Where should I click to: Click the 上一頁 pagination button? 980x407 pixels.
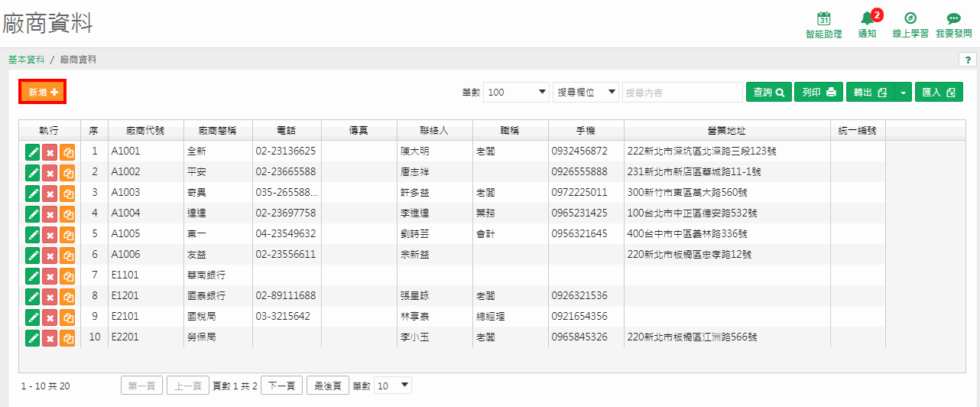tap(188, 386)
